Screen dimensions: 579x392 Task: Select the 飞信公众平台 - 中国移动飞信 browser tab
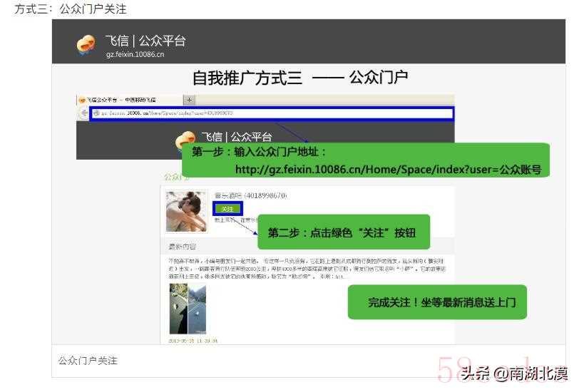point(130,100)
